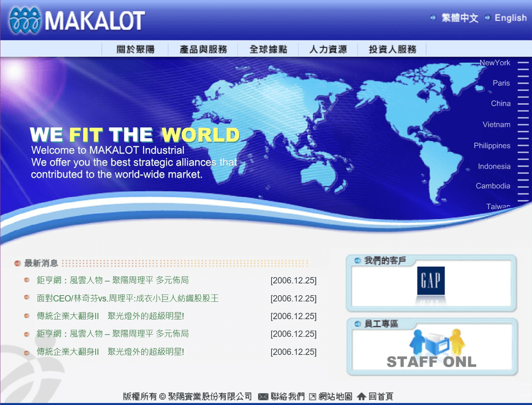This screenshot has height=405, width=532.
Task: Select the Vietnam location
Action: click(x=496, y=125)
